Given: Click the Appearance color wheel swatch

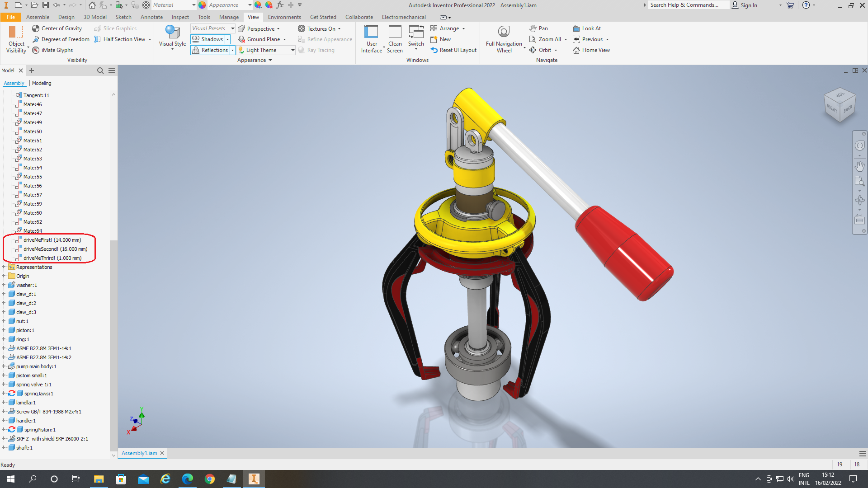Looking at the screenshot, I should point(202,5).
